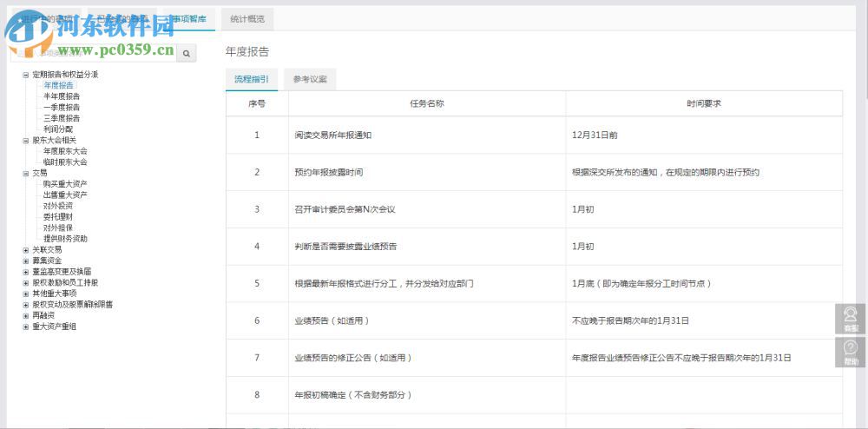Click the 关联交易 category label

[x=47, y=250]
